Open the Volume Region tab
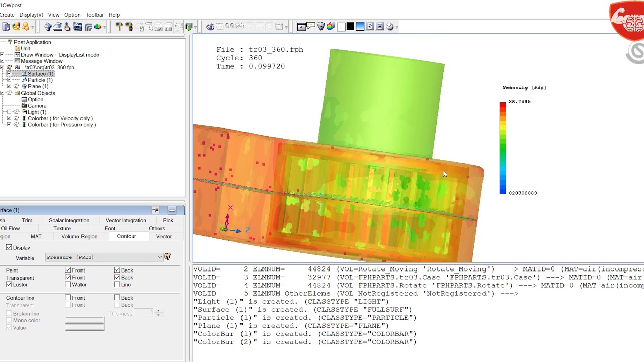The height and width of the screenshot is (362, 644). pyautogui.click(x=79, y=236)
